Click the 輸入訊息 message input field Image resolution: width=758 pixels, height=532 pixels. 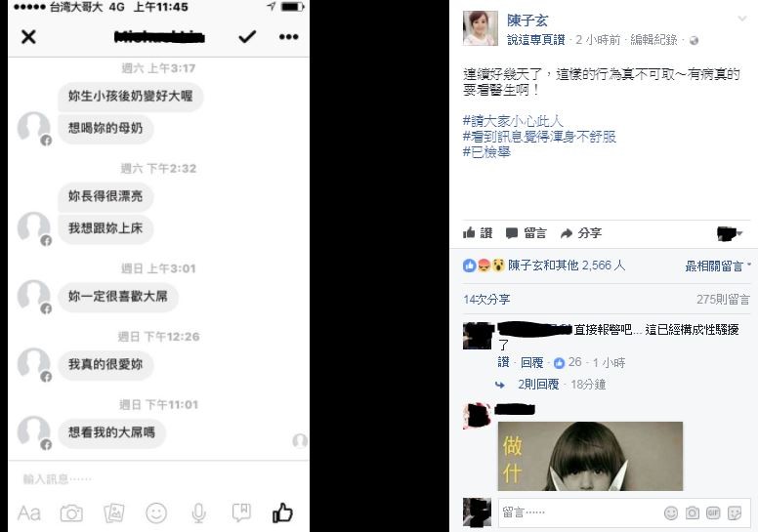click(x=158, y=479)
